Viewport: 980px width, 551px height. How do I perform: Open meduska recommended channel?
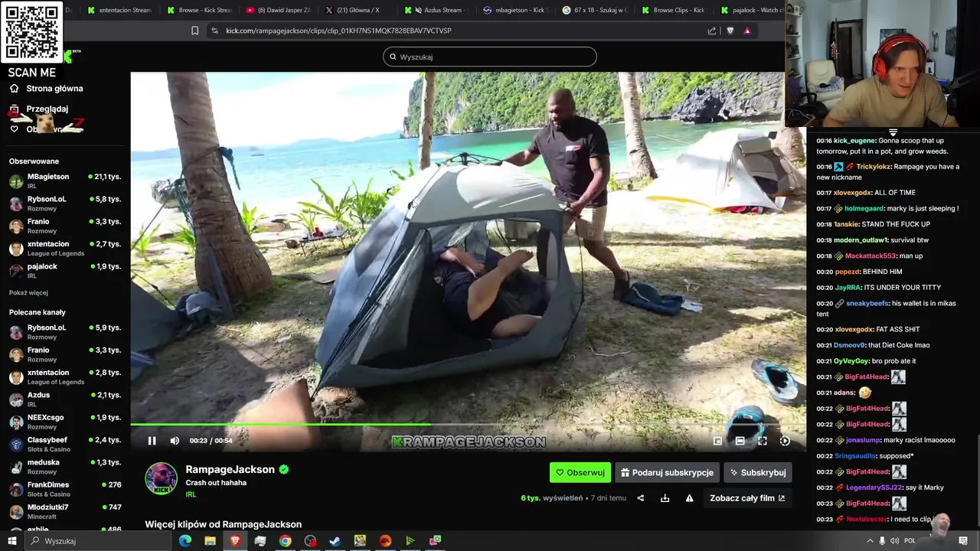[x=65, y=466]
